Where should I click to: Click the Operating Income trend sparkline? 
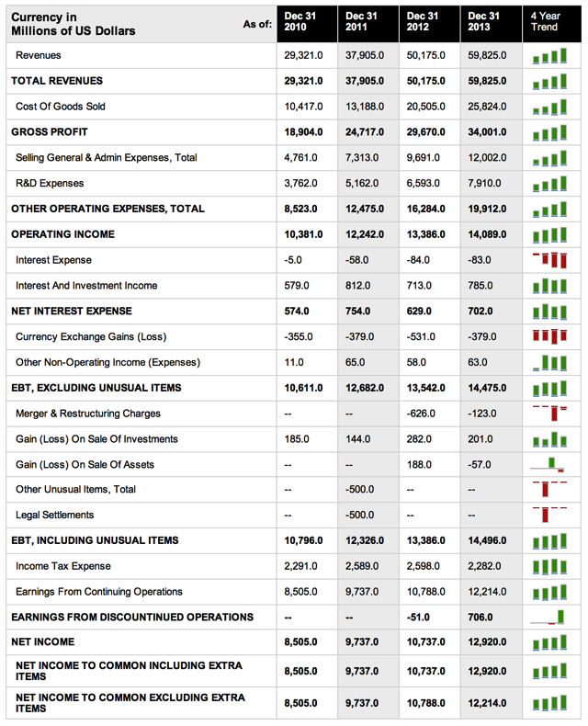[x=549, y=234]
